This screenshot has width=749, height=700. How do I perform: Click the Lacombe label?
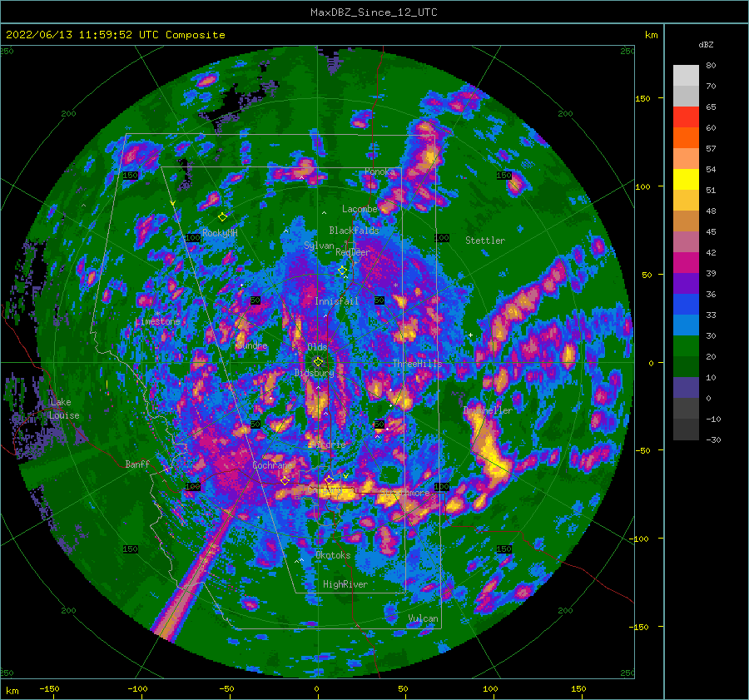coord(360,209)
